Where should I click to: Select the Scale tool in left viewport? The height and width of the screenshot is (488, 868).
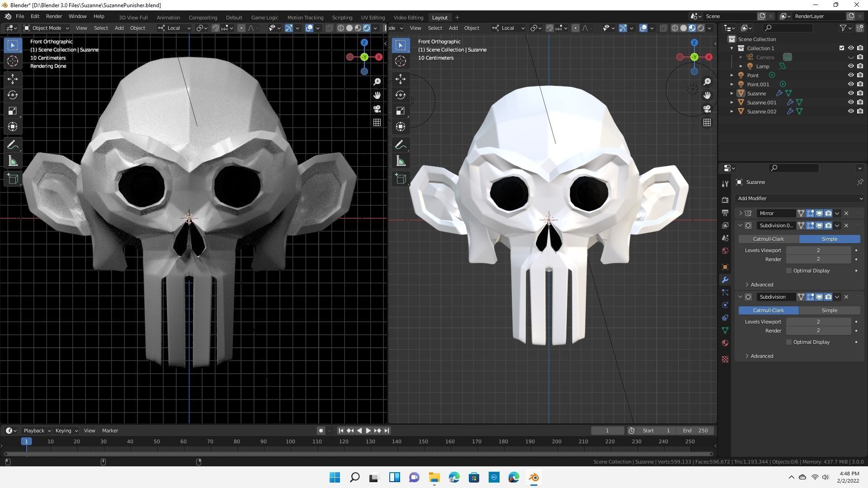(x=13, y=111)
